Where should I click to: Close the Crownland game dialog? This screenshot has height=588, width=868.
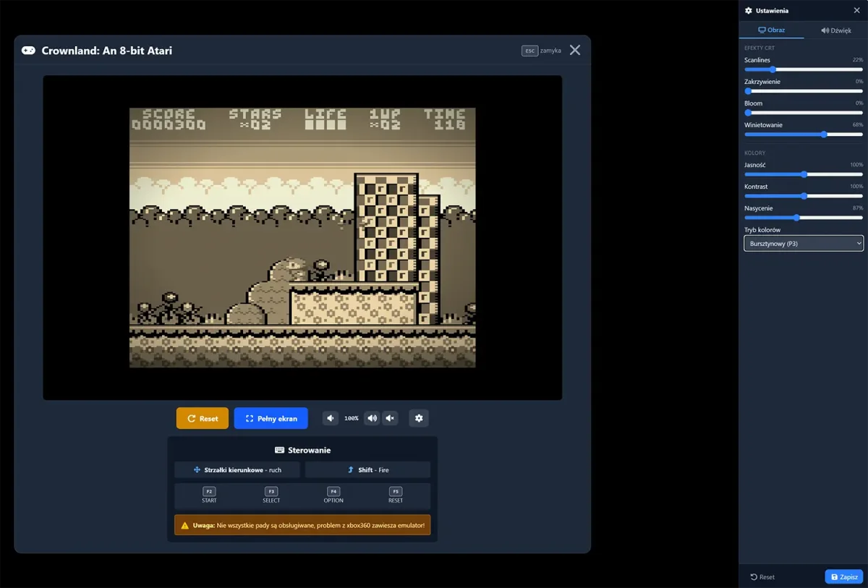[x=574, y=50]
